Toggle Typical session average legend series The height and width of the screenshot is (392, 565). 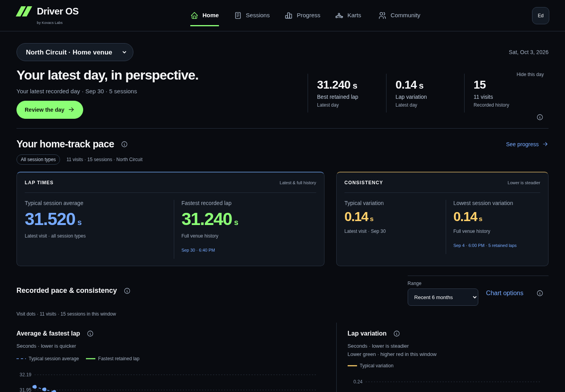tap(48, 359)
